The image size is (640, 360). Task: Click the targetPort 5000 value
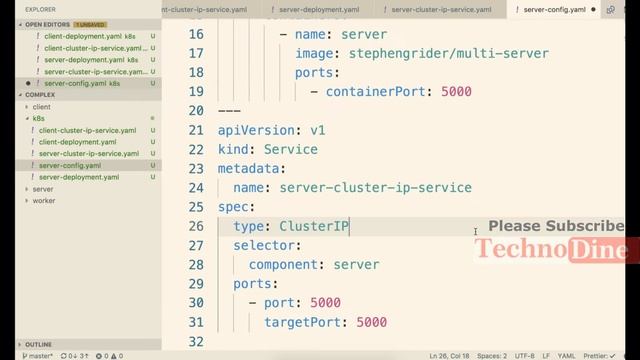[x=371, y=322]
